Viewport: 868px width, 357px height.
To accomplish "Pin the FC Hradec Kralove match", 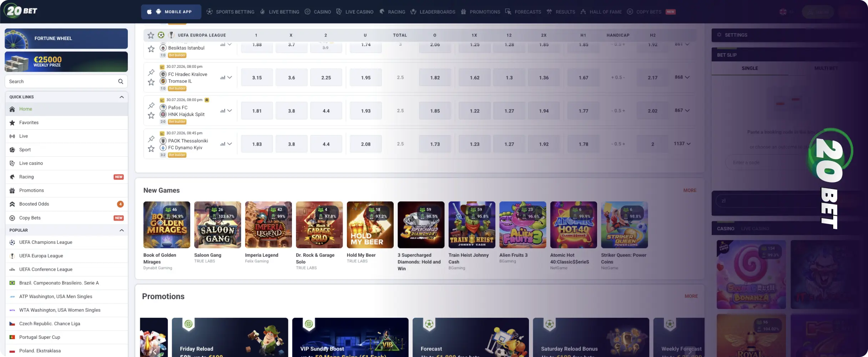I will pos(151,72).
